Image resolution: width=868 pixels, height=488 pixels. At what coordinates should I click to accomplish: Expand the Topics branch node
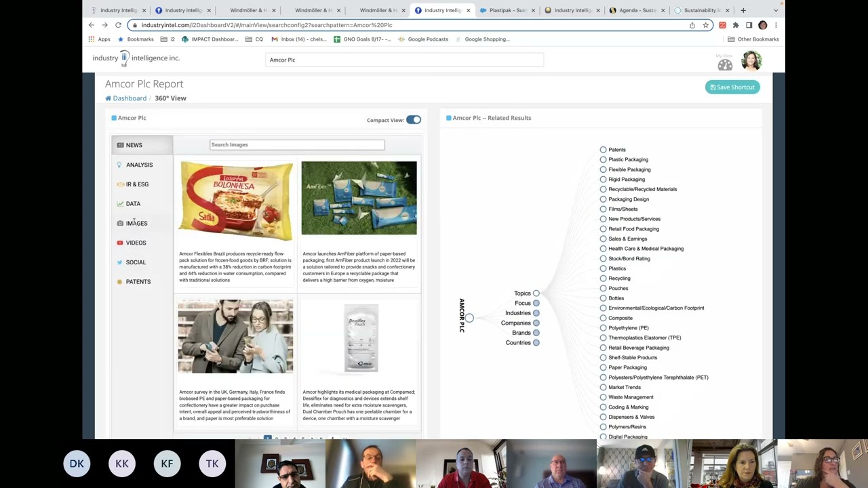(536, 293)
